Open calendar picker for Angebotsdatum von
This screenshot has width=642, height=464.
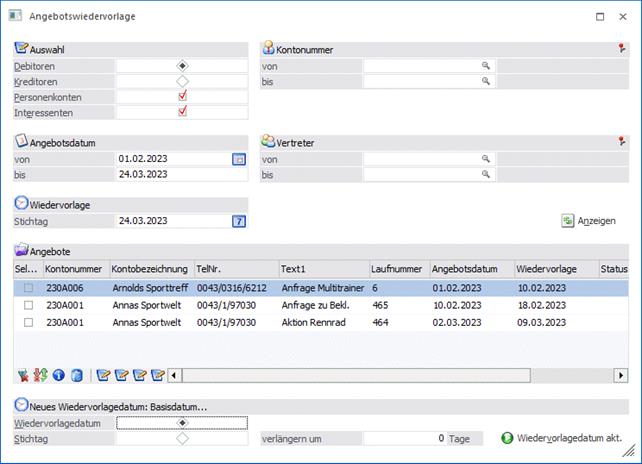239,159
